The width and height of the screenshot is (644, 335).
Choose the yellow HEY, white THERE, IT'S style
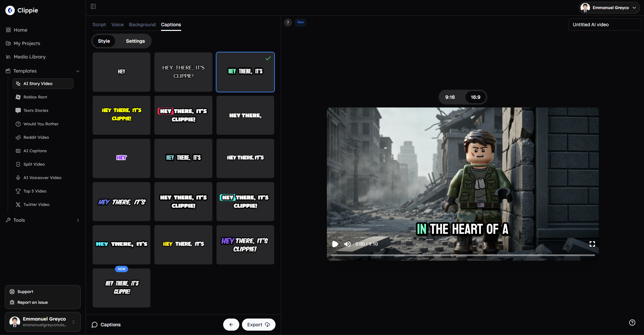(x=183, y=245)
